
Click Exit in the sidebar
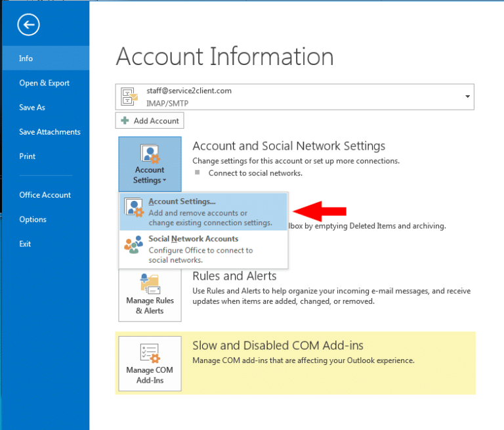click(x=25, y=244)
